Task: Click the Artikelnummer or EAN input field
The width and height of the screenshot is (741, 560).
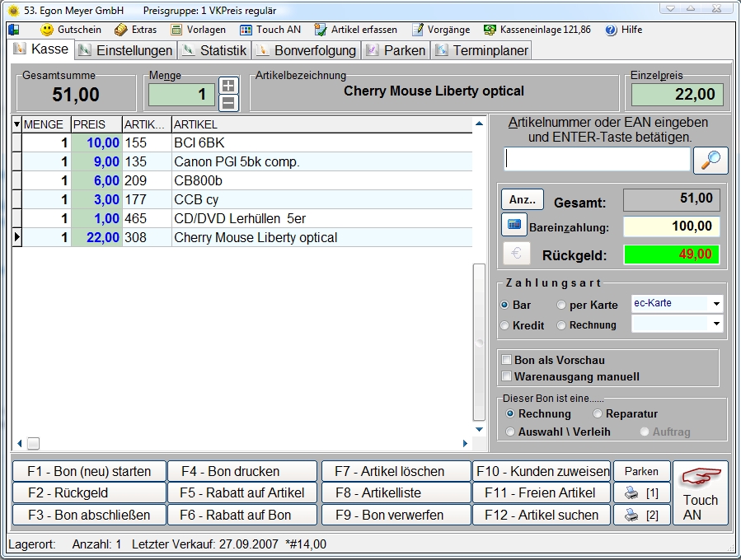Action: pos(597,159)
